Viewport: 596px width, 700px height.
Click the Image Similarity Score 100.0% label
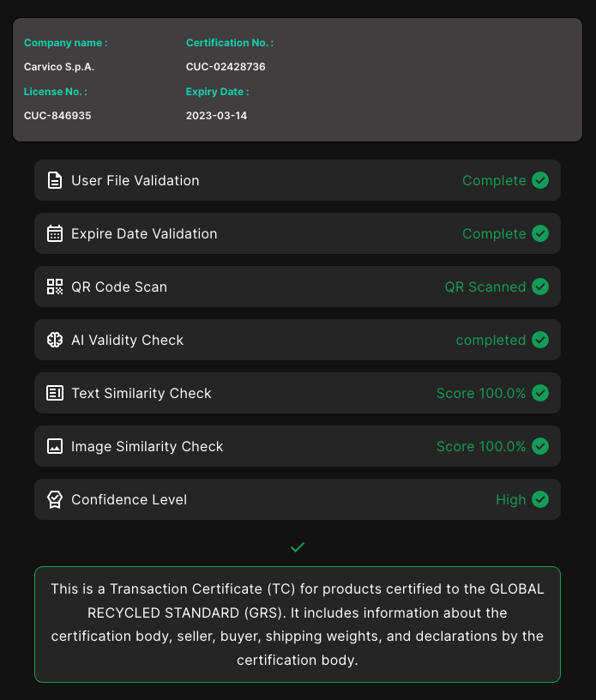tap(481, 446)
